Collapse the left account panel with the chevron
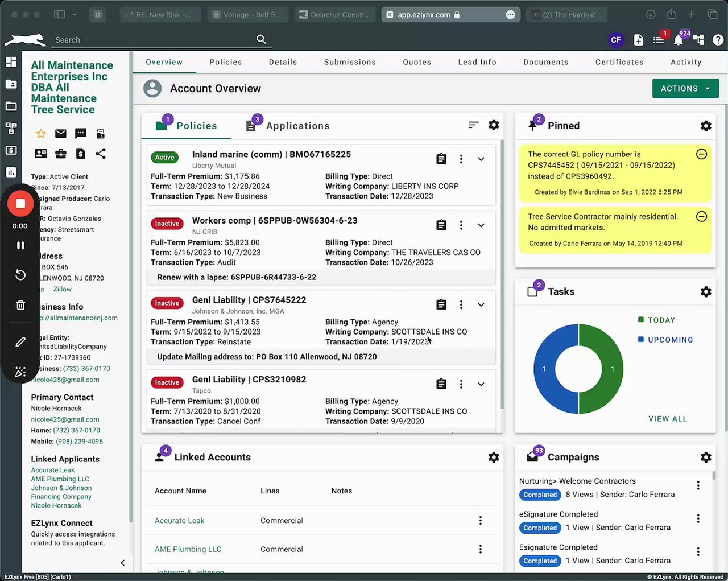The width and height of the screenshot is (728, 581). pos(123,563)
